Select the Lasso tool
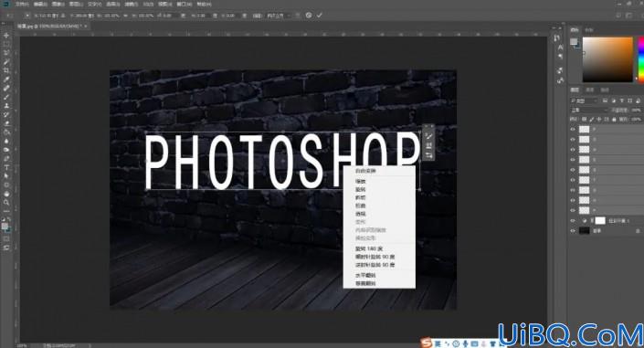The width and height of the screenshot is (644, 348). 6,53
